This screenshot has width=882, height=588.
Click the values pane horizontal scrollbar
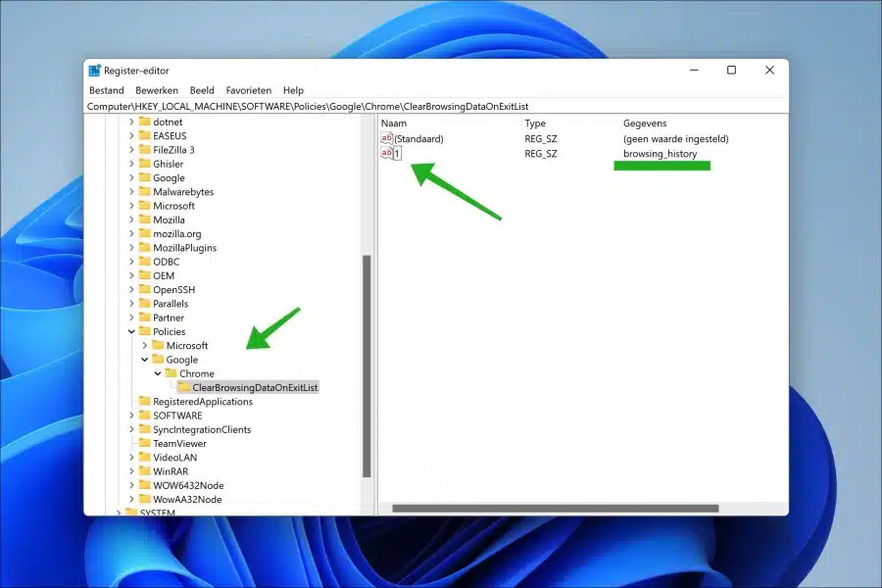coord(556,508)
